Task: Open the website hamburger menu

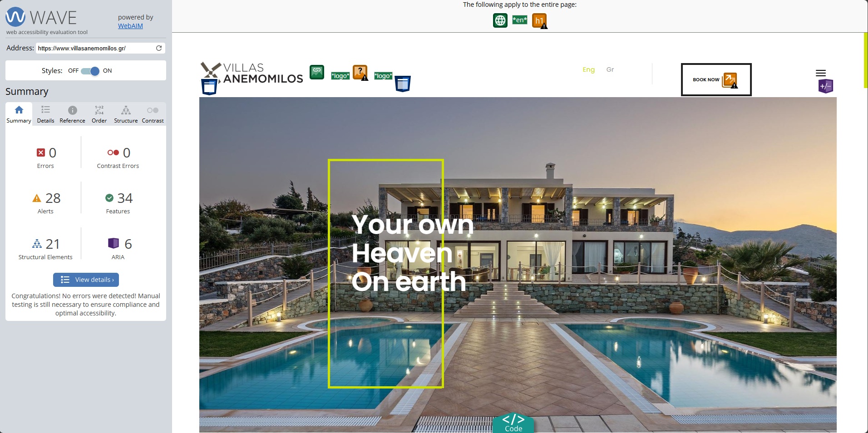Action: (x=821, y=73)
